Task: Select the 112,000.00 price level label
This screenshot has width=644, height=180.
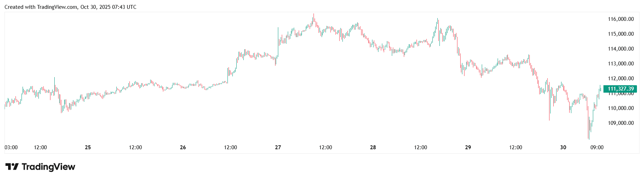Action: point(621,79)
